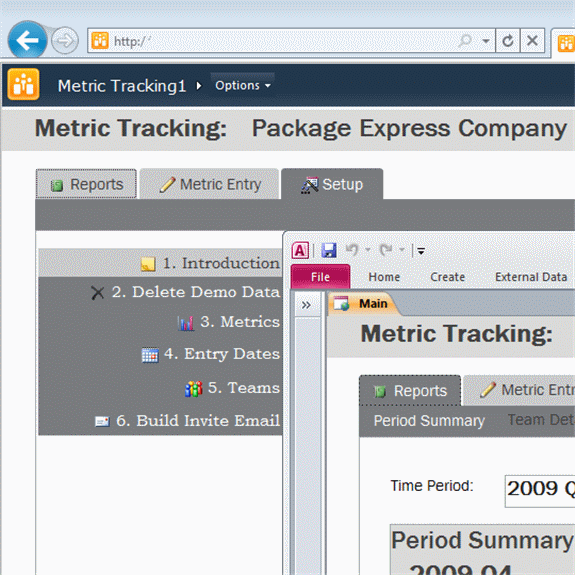Viewport: 575px width, 575px height.
Task: Expand the Access navigation pane chevron
Action: pyautogui.click(x=306, y=305)
